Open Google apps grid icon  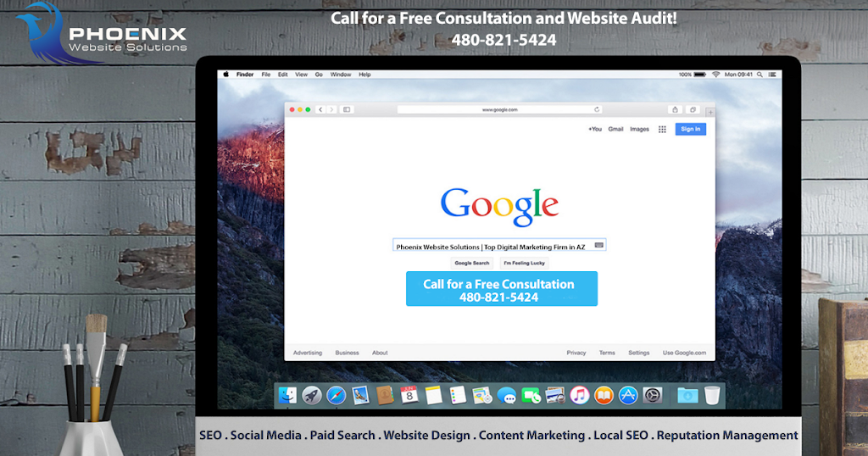[662, 129]
